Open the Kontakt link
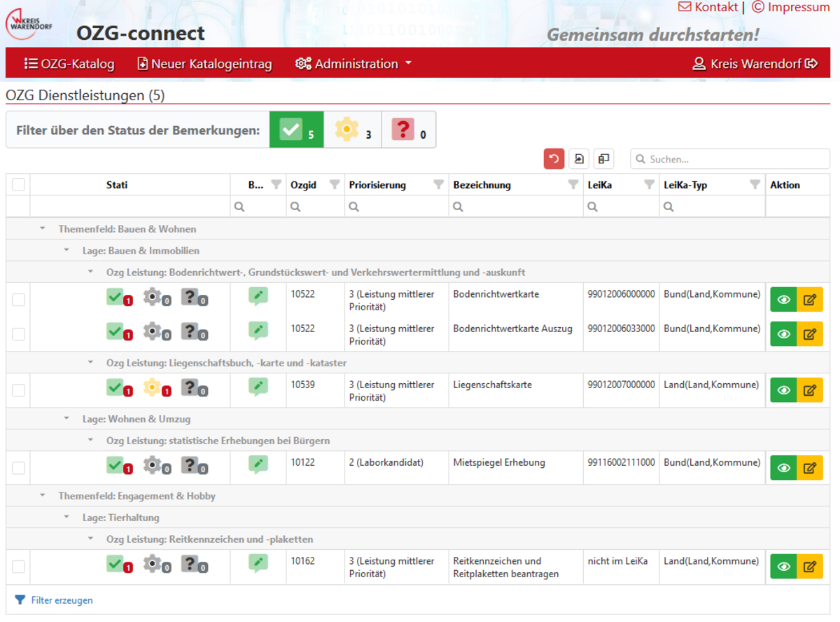 [x=708, y=7]
